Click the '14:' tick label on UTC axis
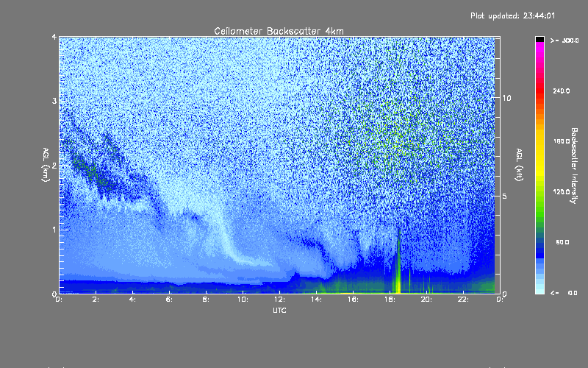 coord(316,300)
